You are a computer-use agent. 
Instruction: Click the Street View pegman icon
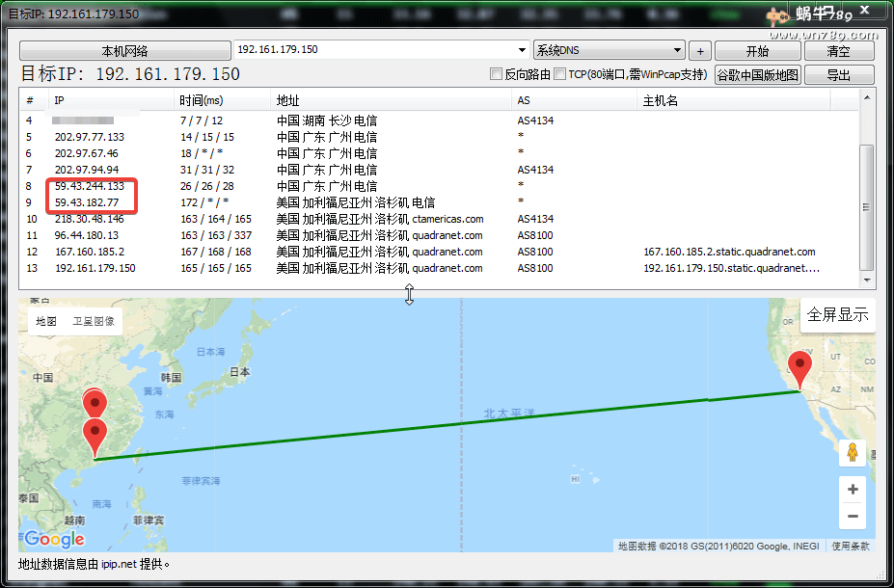852,452
